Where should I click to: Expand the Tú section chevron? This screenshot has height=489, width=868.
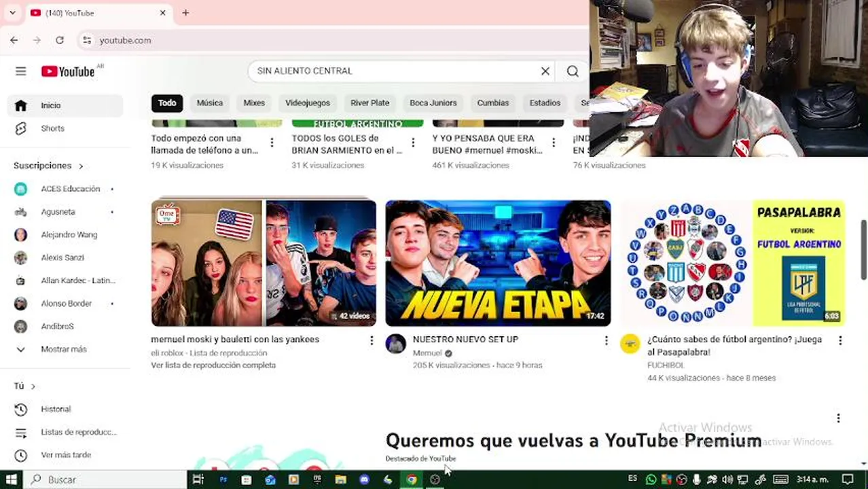(x=33, y=386)
